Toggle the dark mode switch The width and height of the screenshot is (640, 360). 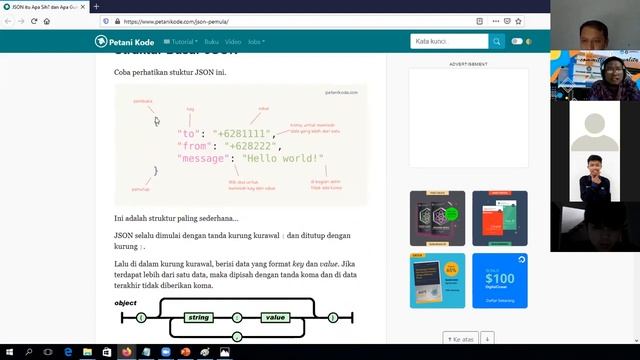(x=517, y=41)
